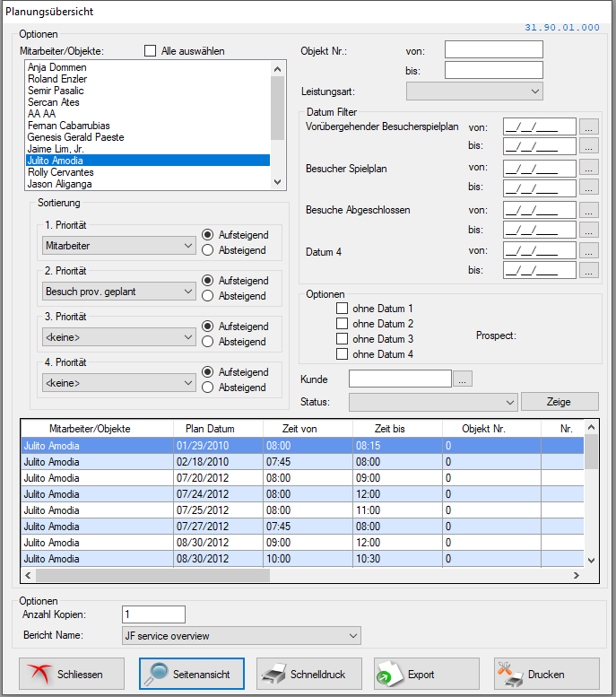Open the Leistungsart dropdown
616x697 pixels.
tap(474, 91)
